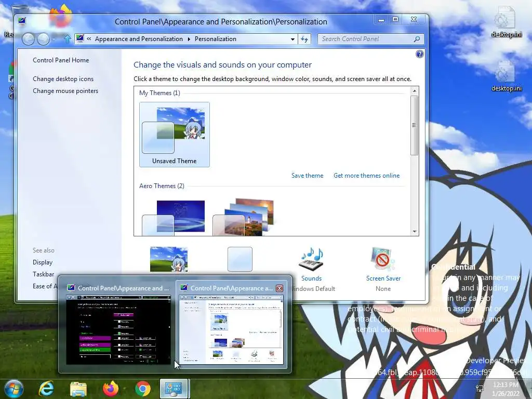Select the blue Windows Aero theme
Image resolution: width=532 pixels, height=399 pixels.
tap(174, 218)
